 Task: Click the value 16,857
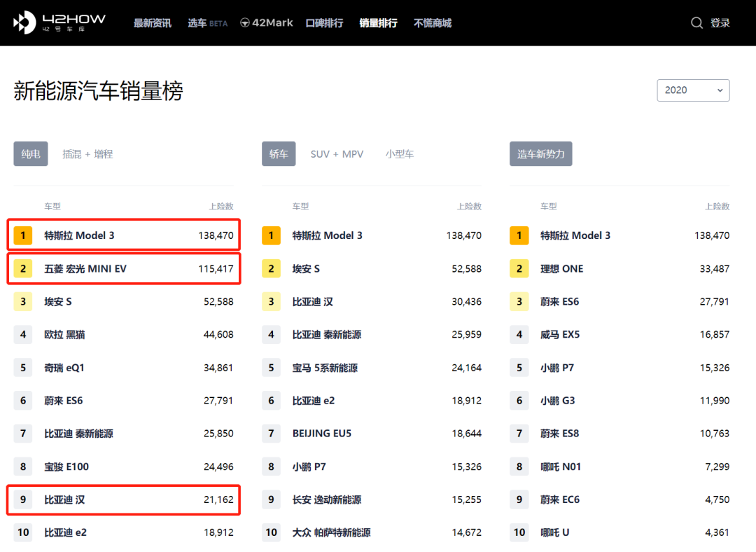point(715,335)
